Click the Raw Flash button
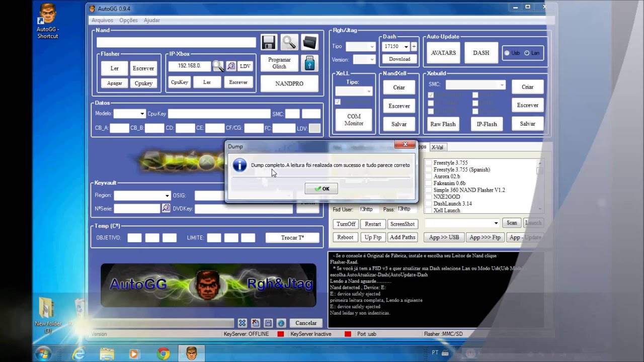Viewport: 644px width, 362px height. point(443,124)
